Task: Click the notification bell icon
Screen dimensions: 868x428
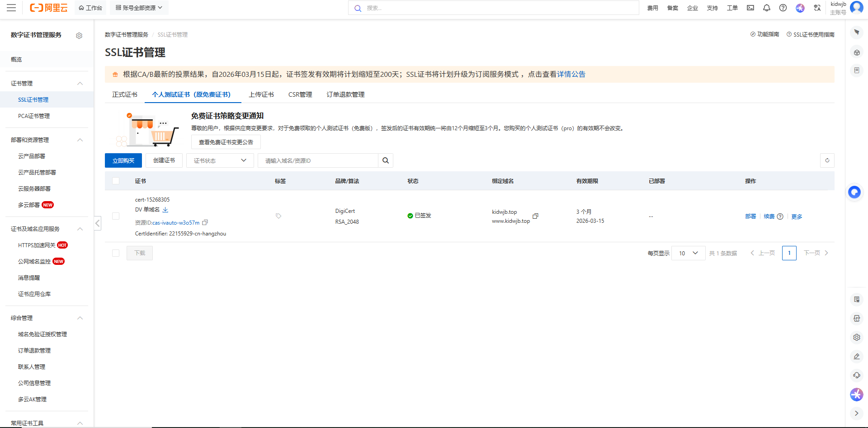Action: pos(767,8)
